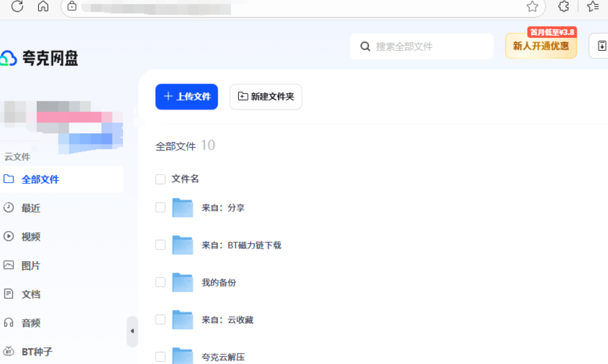Click the 首月低至¥3.8 promo badge
Viewport: 608px width, 364px height.
click(552, 32)
